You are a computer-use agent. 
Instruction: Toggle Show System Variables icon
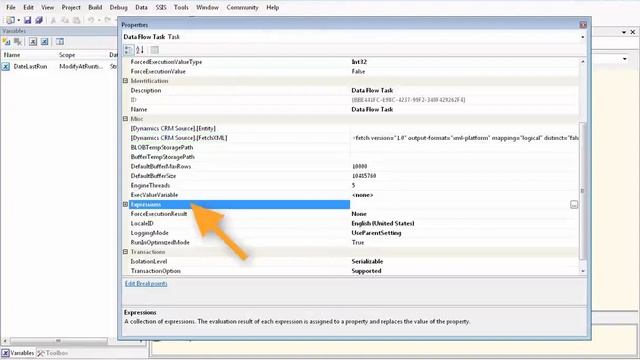[33, 42]
